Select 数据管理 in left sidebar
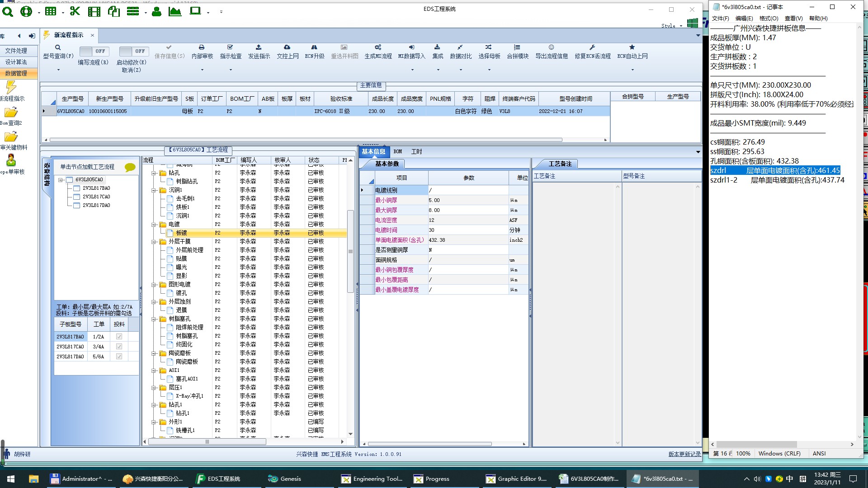868x488 pixels. click(16, 73)
